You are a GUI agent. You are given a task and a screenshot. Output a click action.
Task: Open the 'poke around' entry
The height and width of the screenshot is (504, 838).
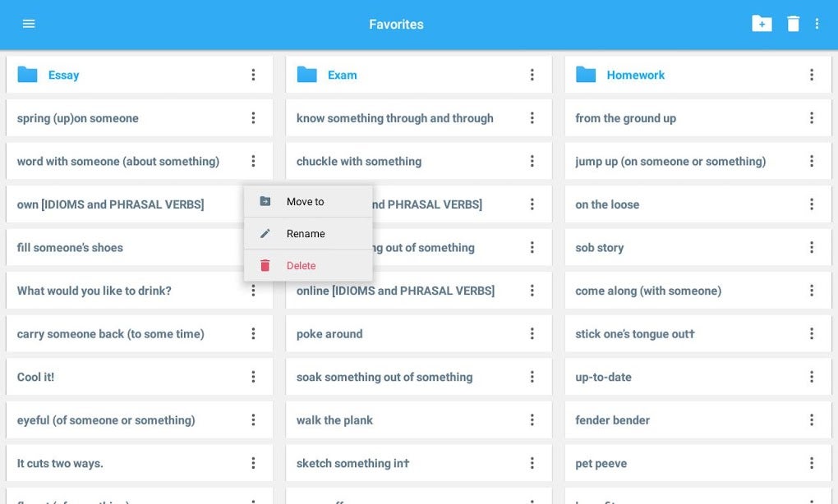click(329, 334)
